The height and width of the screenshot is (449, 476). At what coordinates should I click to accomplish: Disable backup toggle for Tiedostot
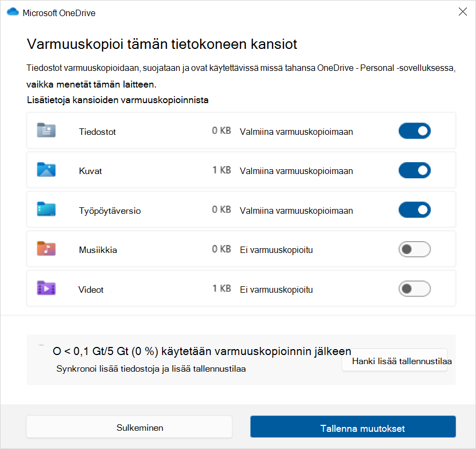(x=415, y=131)
